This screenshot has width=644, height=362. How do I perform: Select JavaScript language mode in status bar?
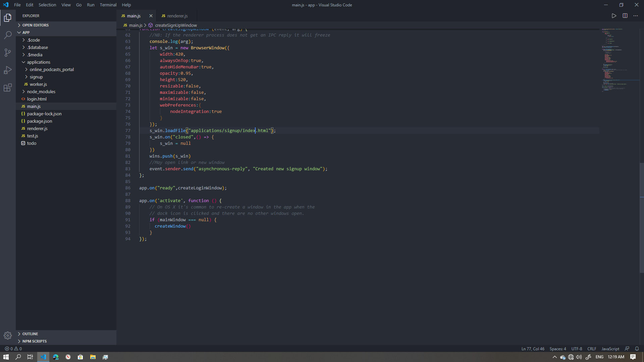point(610,349)
